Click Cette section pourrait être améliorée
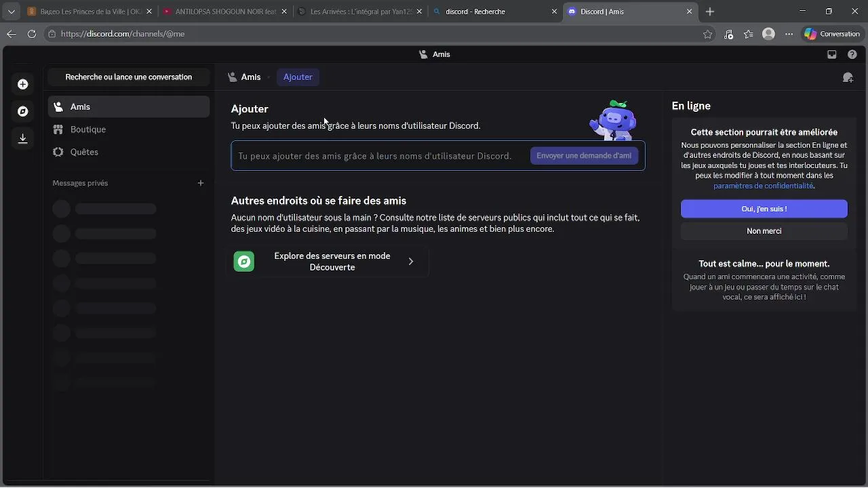The image size is (868, 488). point(764,132)
